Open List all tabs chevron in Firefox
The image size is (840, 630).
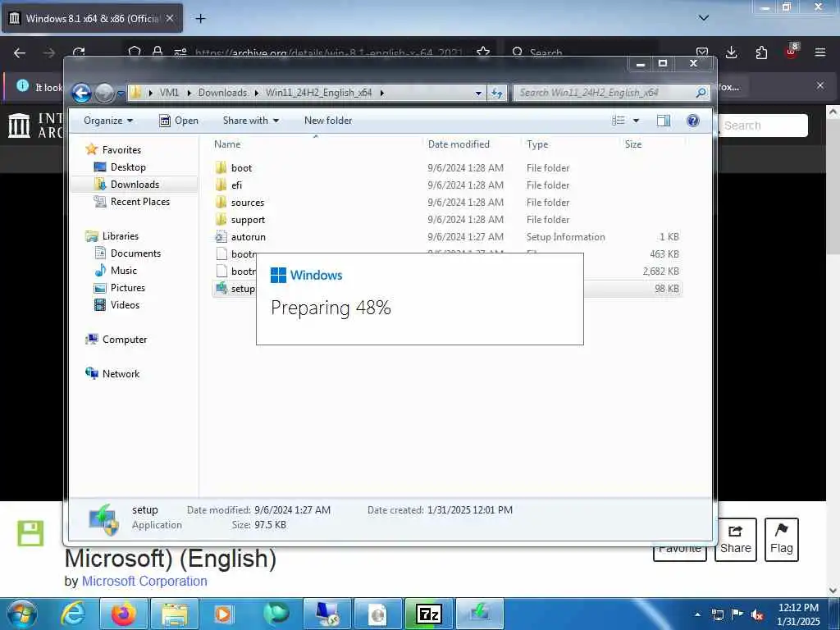703,18
